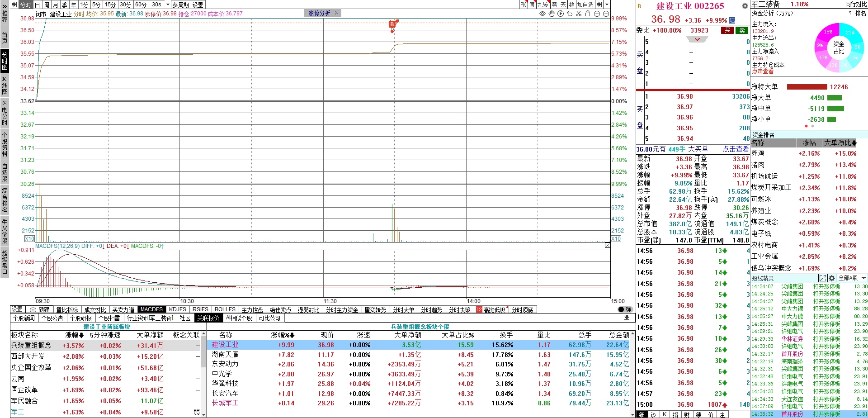Click the 诊 tab at bottom right

tap(653, 414)
